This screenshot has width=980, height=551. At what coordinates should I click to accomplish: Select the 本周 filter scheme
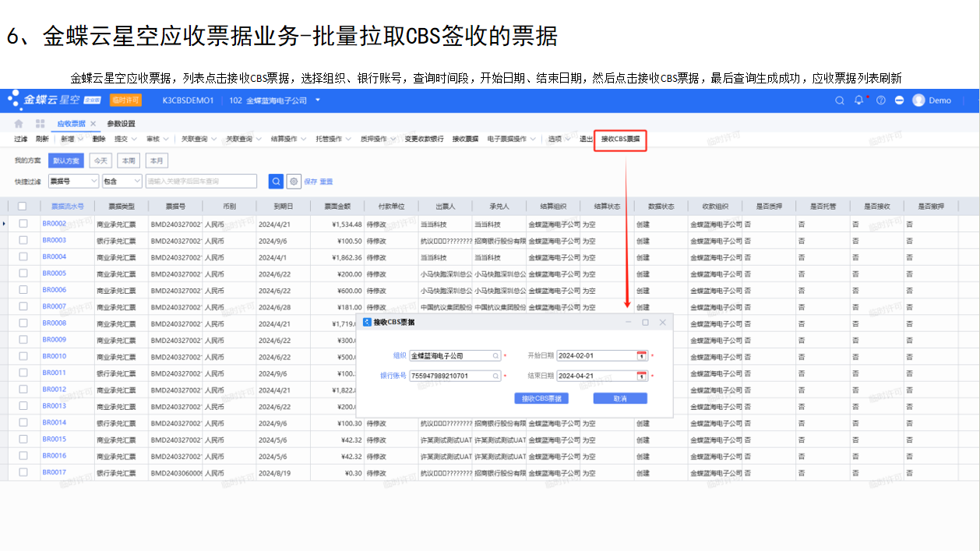[x=129, y=161]
